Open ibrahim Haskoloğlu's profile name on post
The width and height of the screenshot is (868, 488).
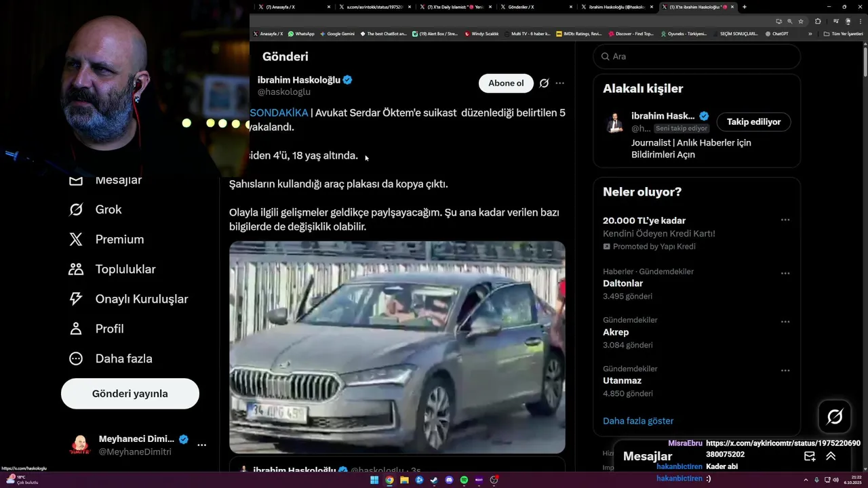click(x=298, y=80)
